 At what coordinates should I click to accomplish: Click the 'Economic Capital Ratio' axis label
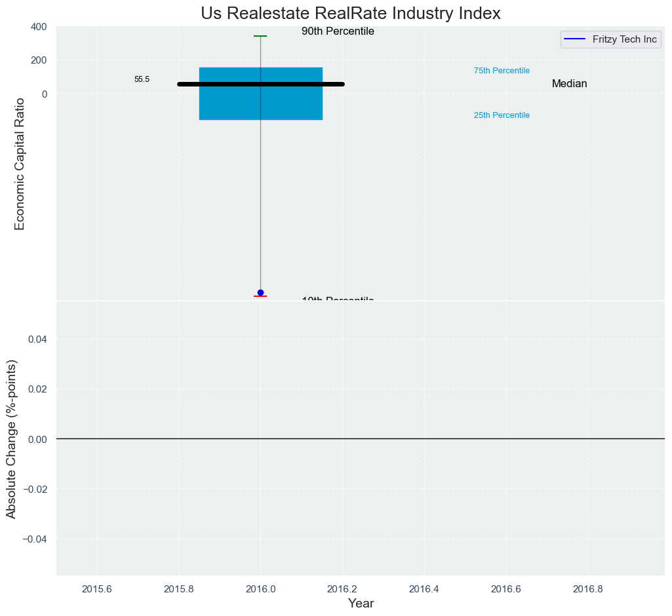point(20,164)
